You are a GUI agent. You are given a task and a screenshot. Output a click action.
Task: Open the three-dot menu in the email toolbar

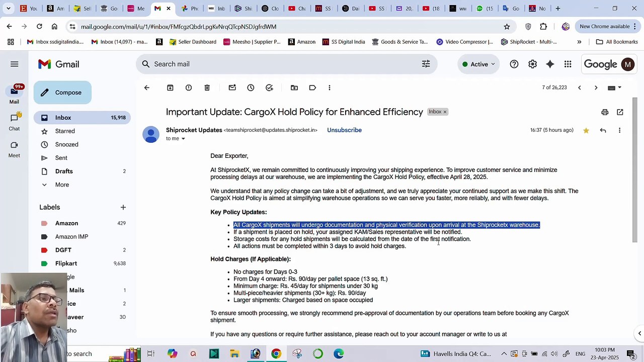point(330,87)
